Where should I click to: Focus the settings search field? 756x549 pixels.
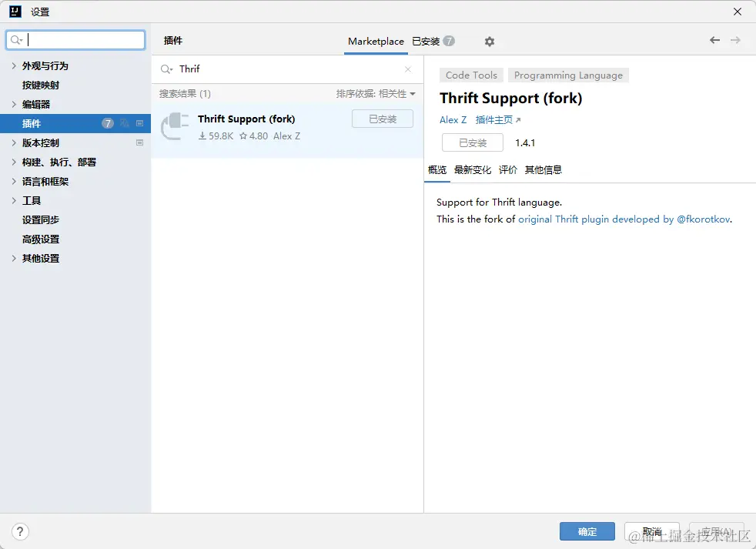coord(75,40)
